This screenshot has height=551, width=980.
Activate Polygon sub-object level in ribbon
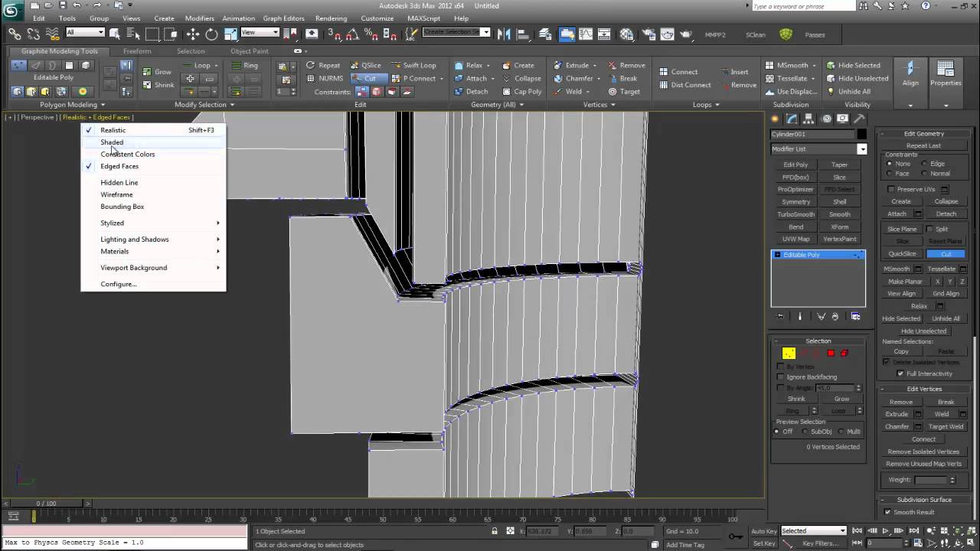tap(69, 65)
